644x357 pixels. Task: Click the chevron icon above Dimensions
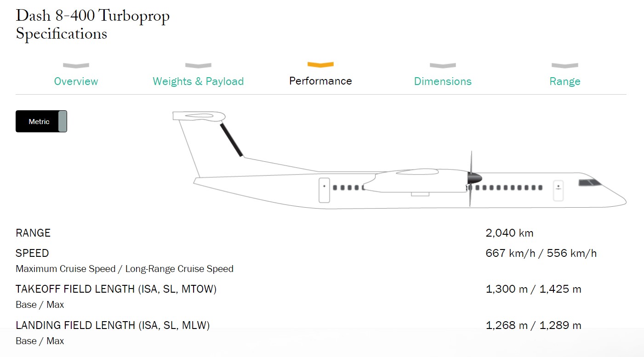pyautogui.click(x=443, y=65)
